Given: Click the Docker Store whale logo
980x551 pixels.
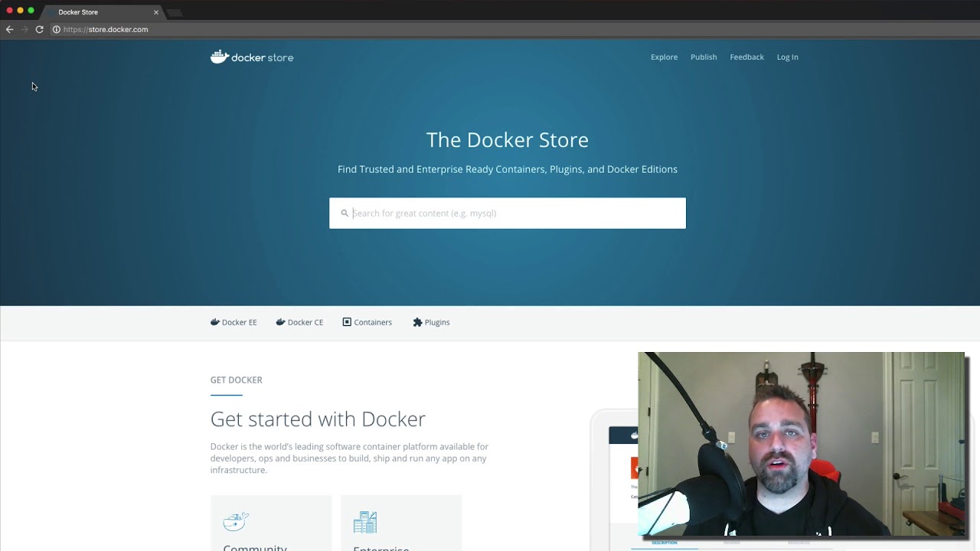Looking at the screenshot, I should click(220, 57).
